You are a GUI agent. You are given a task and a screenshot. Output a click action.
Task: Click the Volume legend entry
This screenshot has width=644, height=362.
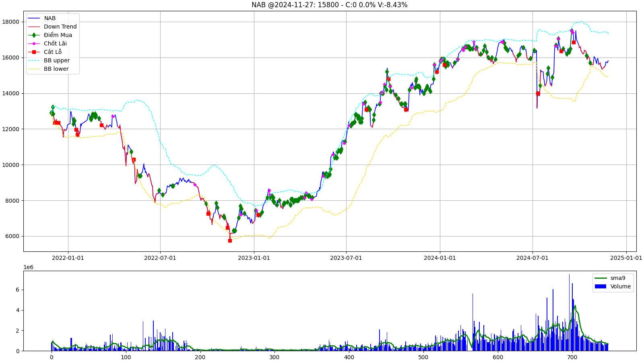[613, 286]
